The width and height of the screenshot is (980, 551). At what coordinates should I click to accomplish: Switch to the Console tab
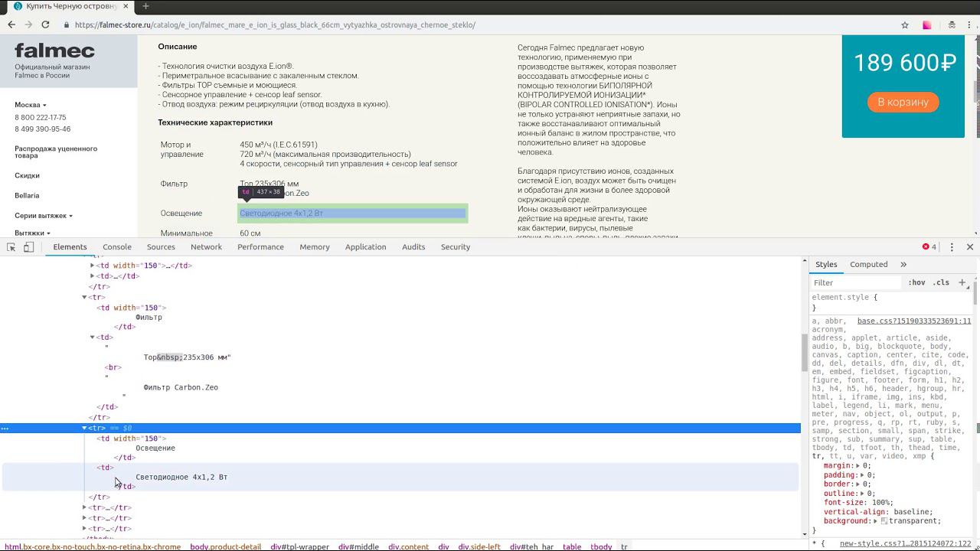pos(117,247)
